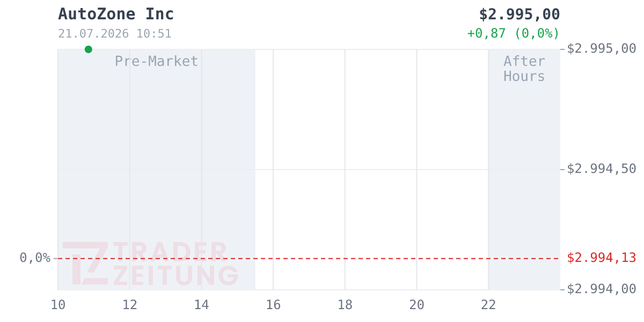
Task: Click the Trader Zeitung watermark logo
Action: coord(150,264)
